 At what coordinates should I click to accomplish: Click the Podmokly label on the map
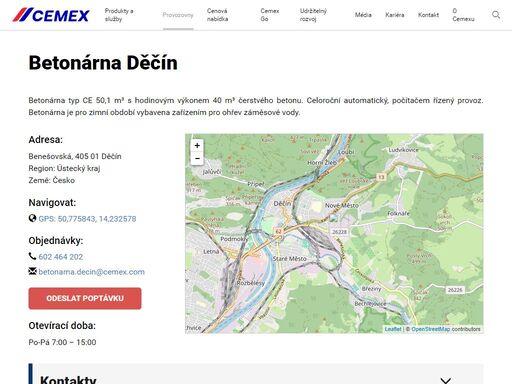click(x=234, y=239)
